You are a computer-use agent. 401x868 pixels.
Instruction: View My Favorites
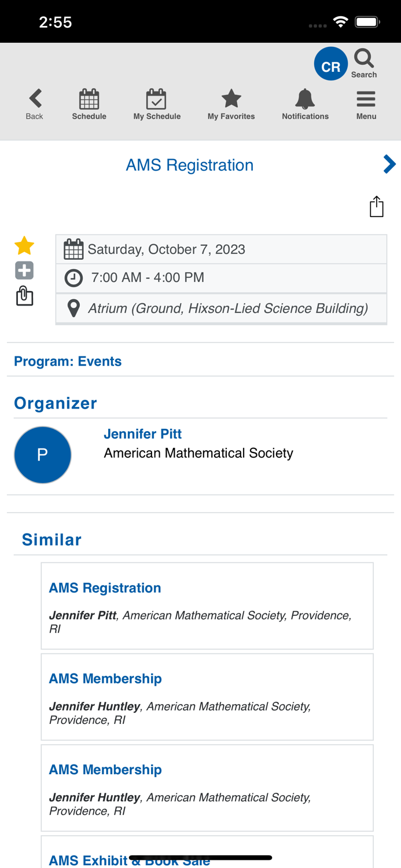click(231, 103)
